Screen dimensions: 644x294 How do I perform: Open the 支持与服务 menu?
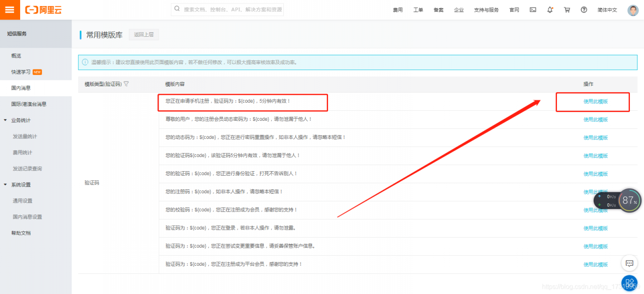point(487,10)
